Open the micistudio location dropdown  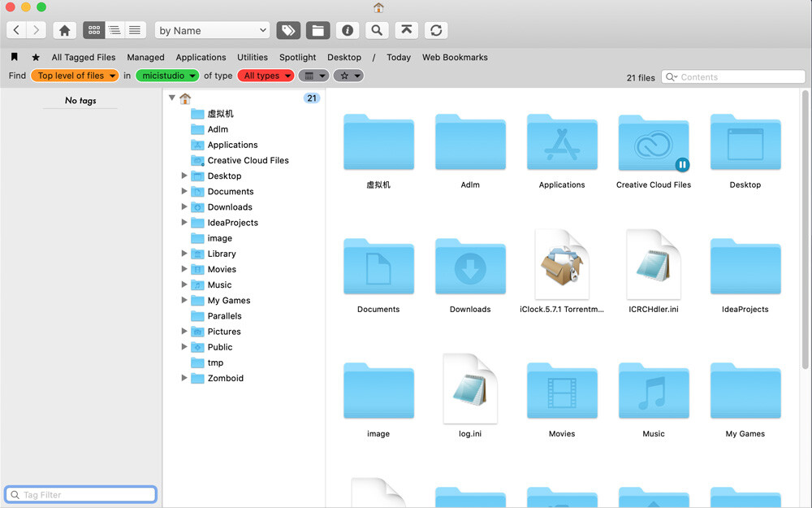(x=167, y=76)
